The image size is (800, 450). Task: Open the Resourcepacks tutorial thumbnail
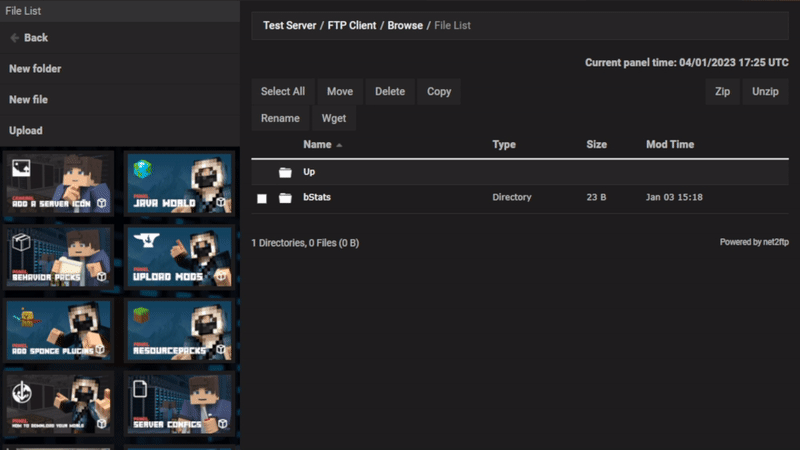coord(179,330)
